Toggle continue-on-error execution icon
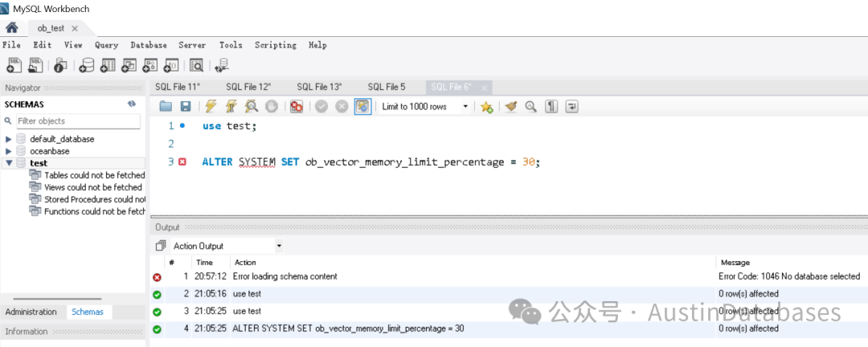The width and height of the screenshot is (868, 347). click(296, 107)
